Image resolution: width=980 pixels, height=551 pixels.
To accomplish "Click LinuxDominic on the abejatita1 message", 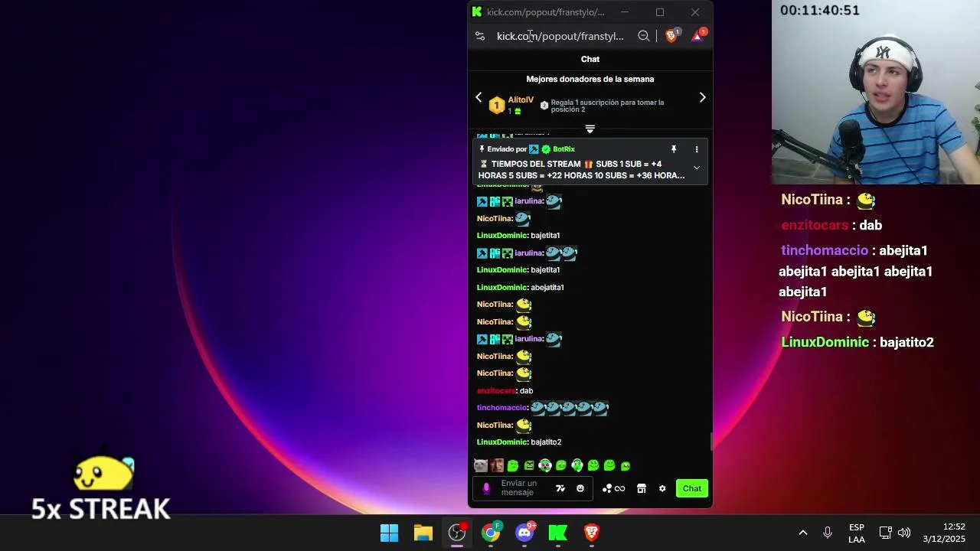I will pos(502,288).
